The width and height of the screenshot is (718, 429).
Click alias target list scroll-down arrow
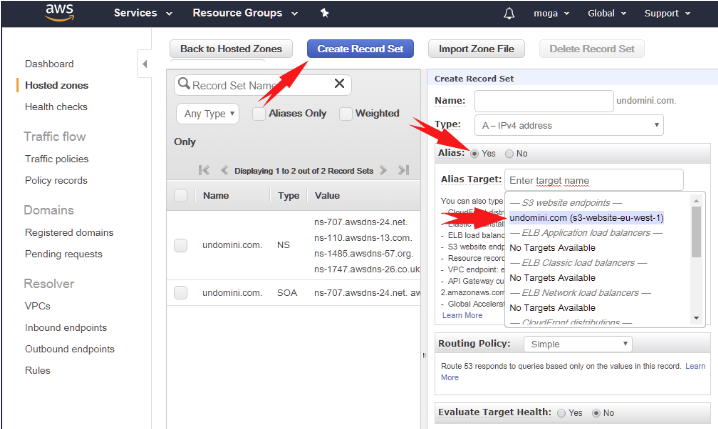tap(696, 318)
